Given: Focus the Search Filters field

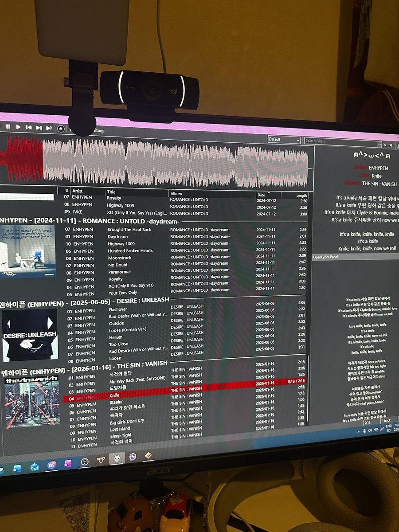Looking at the screenshot, I should [340, 141].
